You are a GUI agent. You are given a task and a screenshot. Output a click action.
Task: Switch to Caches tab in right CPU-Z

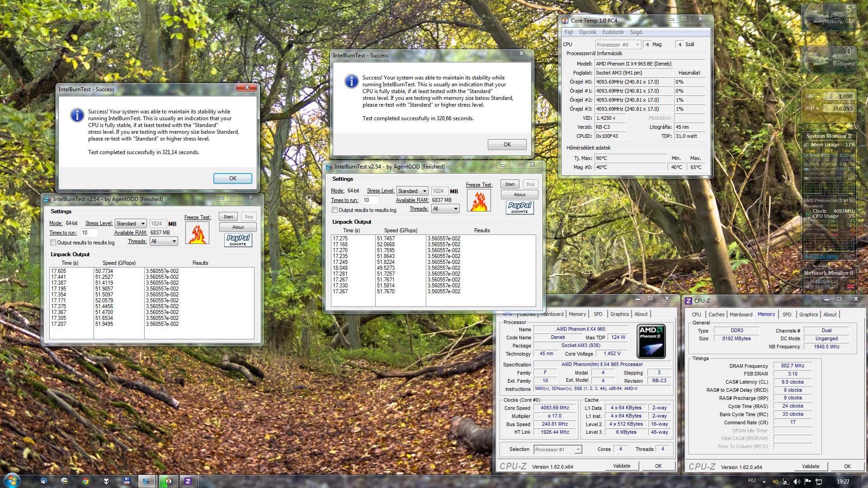716,314
